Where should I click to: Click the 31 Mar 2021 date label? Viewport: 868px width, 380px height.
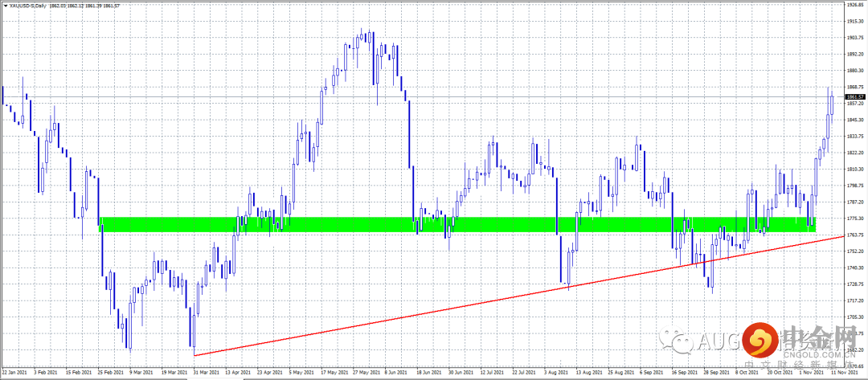pyautogui.click(x=207, y=372)
